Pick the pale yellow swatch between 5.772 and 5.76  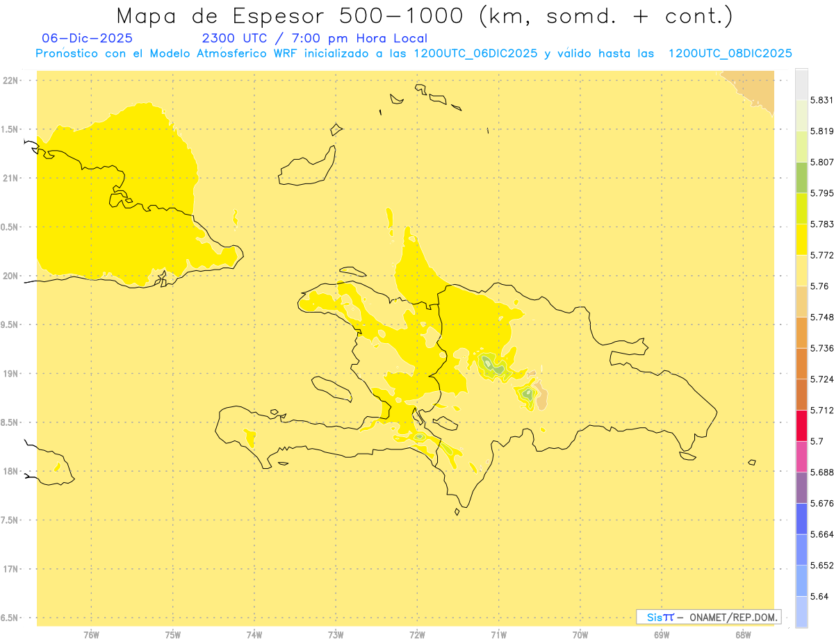pos(801,270)
